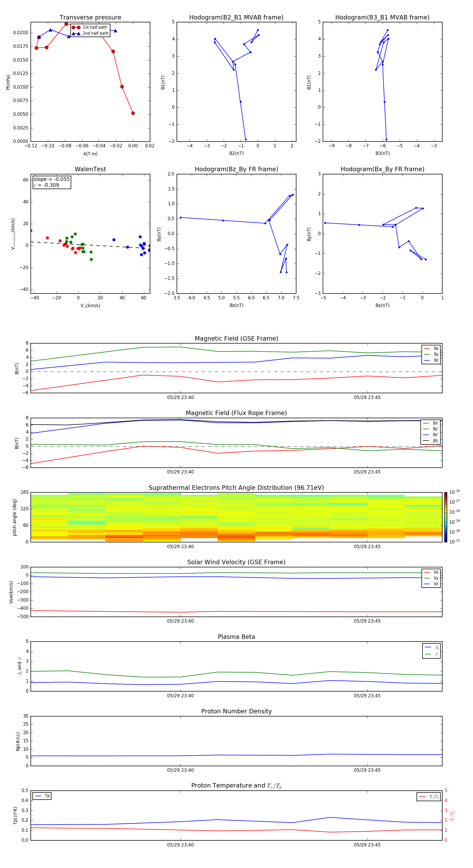Screen dimensions: 473x868
Task: Click '05/29 23:45' tick under Proton Temperature plot
Action: 367,845
